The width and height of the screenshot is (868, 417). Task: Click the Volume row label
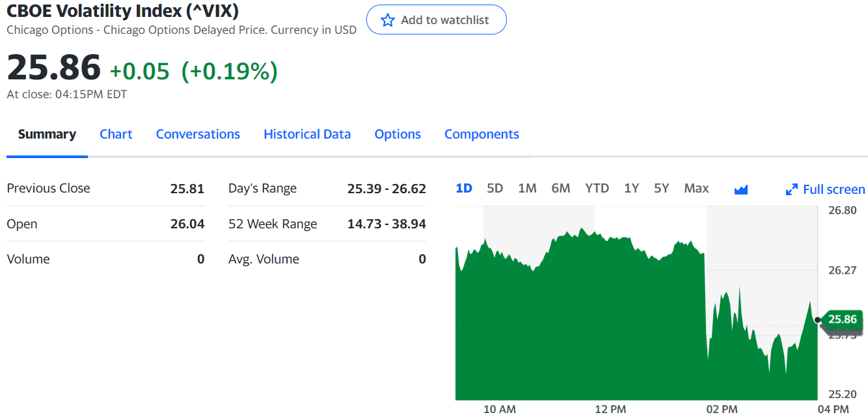28,259
